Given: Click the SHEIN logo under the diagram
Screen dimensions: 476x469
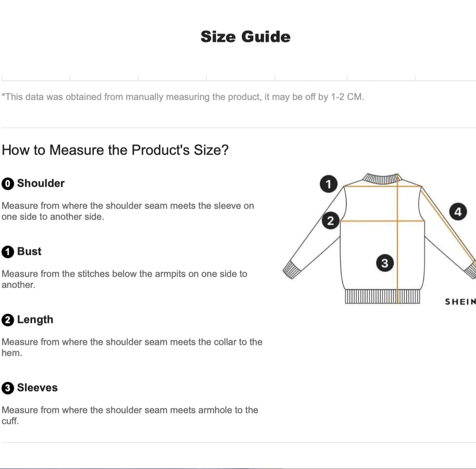Looking at the screenshot, I should point(460,302).
